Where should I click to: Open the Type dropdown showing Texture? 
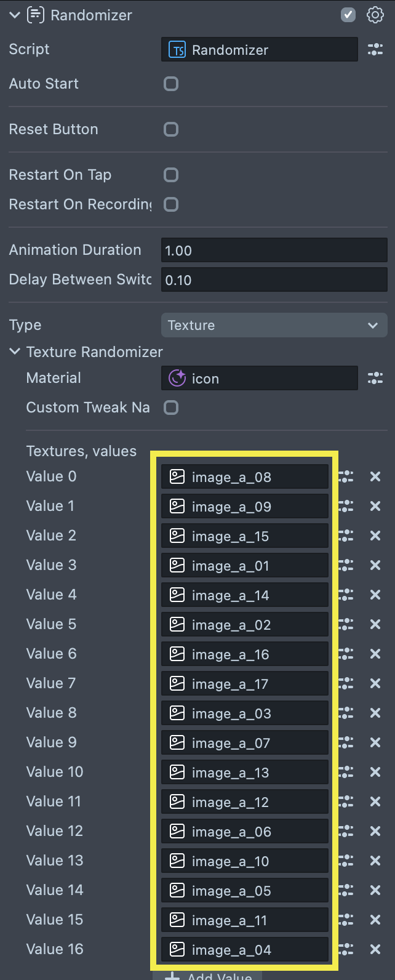tap(274, 325)
